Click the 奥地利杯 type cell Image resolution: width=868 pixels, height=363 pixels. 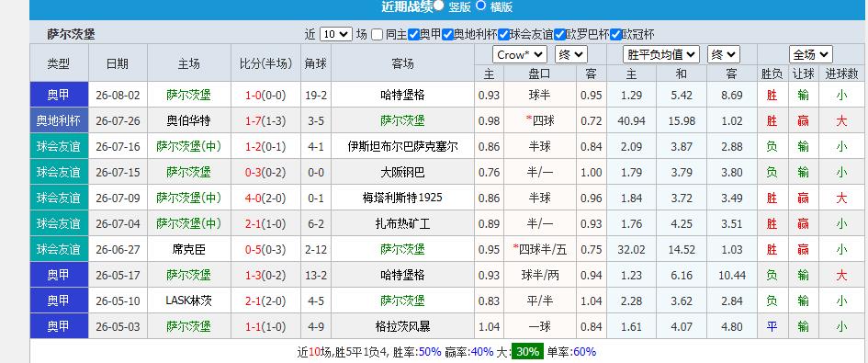point(59,120)
